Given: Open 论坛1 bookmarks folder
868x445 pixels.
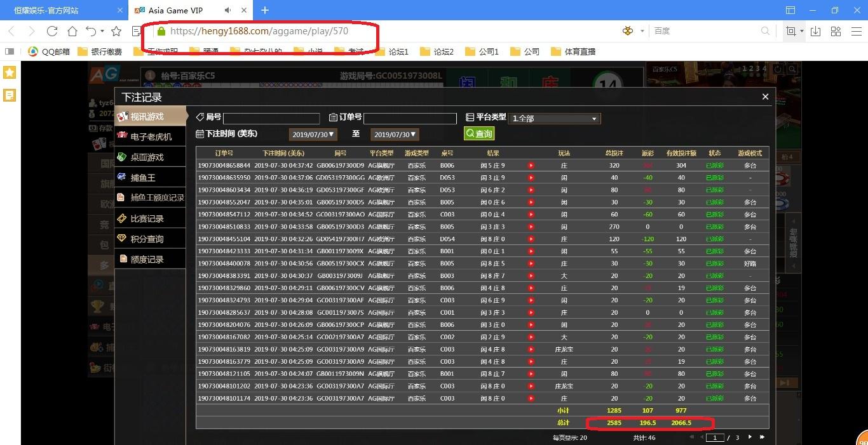Looking at the screenshot, I should point(392,51).
